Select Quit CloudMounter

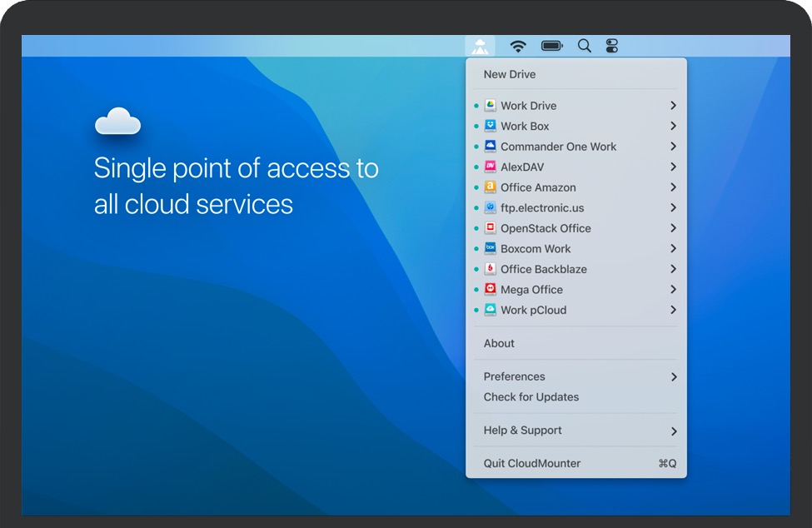532,463
